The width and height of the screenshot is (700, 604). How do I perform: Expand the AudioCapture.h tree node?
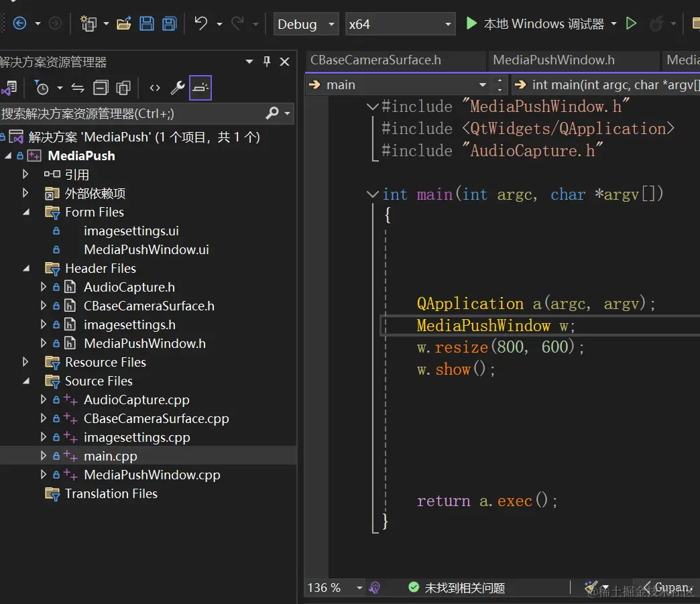pyautogui.click(x=44, y=287)
